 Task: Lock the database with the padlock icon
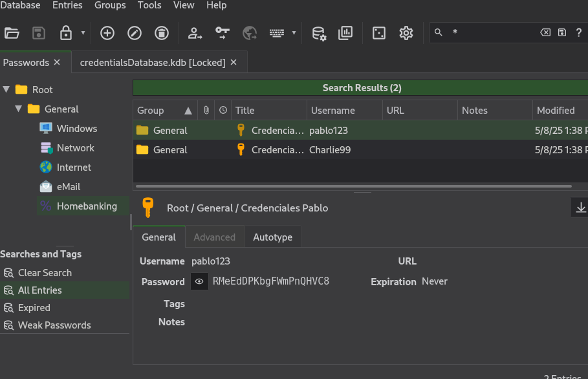[66, 33]
